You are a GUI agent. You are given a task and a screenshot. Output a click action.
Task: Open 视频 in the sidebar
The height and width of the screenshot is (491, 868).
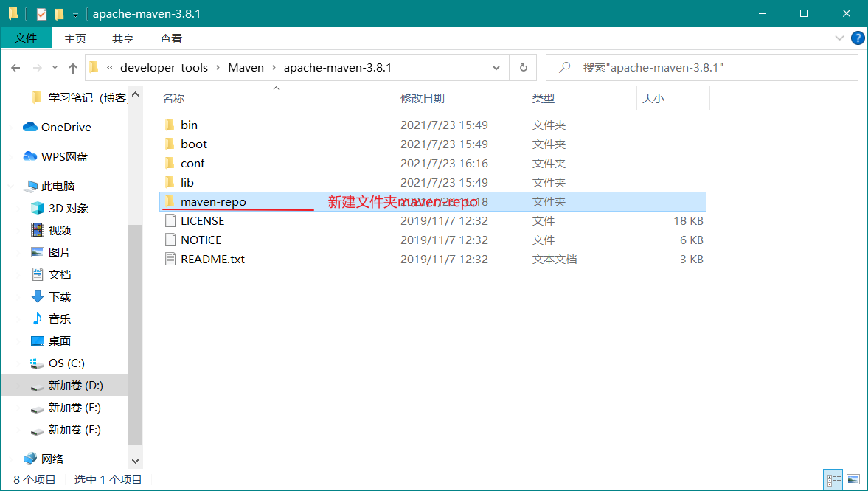pyautogui.click(x=59, y=230)
